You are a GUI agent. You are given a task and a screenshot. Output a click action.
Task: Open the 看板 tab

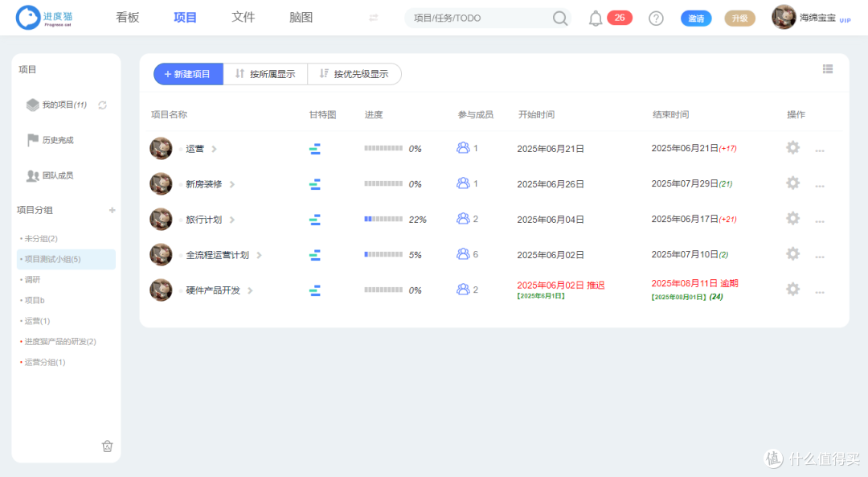tap(127, 18)
